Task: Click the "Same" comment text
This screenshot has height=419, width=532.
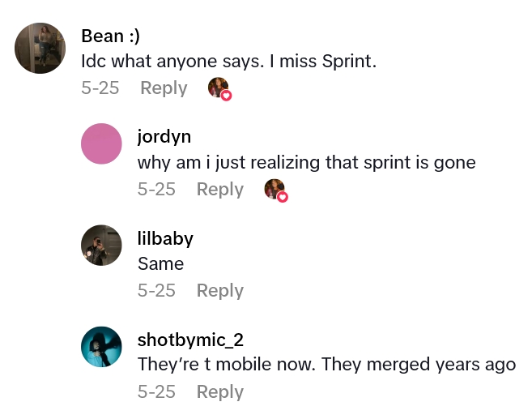Action: [x=161, y=264]
